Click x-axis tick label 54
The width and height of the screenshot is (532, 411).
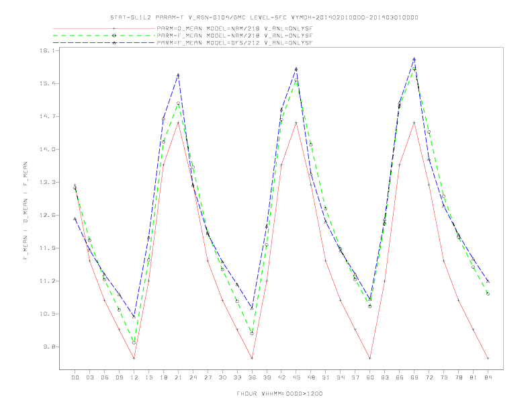341,377
